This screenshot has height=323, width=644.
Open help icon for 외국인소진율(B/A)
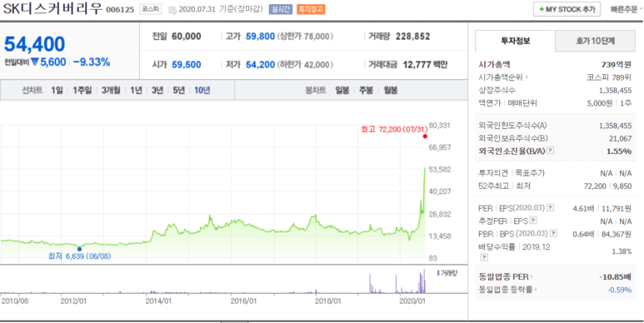click(551, 151)
